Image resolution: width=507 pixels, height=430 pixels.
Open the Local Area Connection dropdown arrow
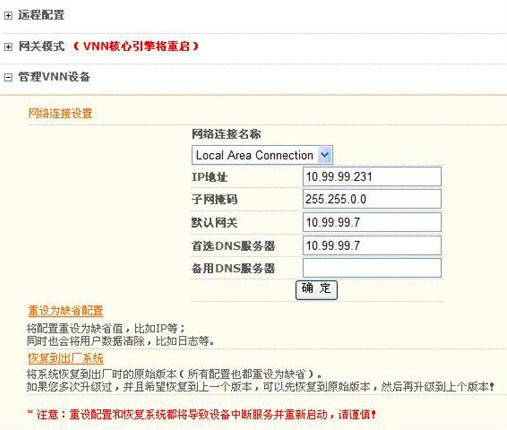tap(325, 155)
